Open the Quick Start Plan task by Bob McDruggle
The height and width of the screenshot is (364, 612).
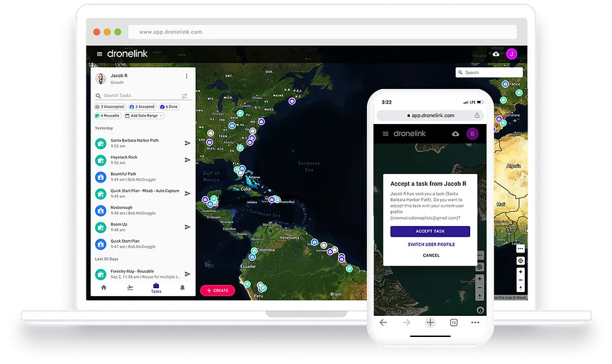coord(143,244)
